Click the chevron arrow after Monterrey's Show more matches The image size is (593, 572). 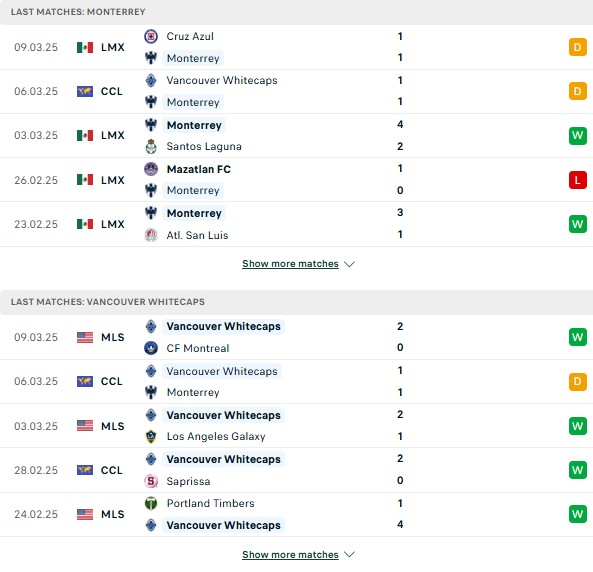[349, 264]
